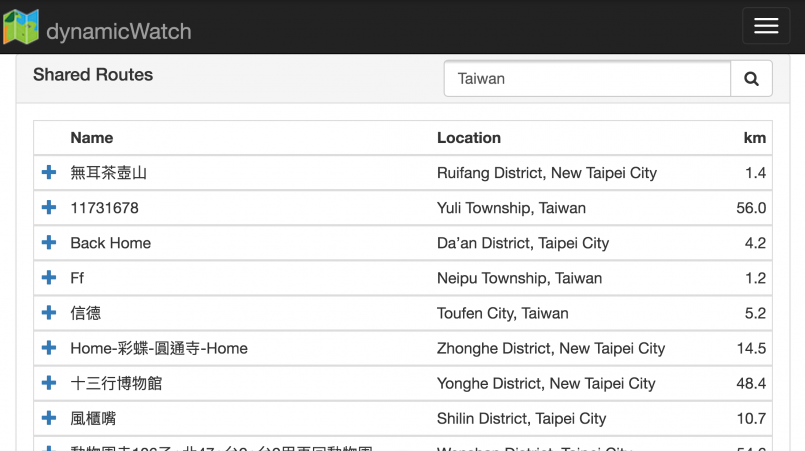805x451 pixels.
Task: Click plus icon beside Ff route
Action: pos(48,278)
